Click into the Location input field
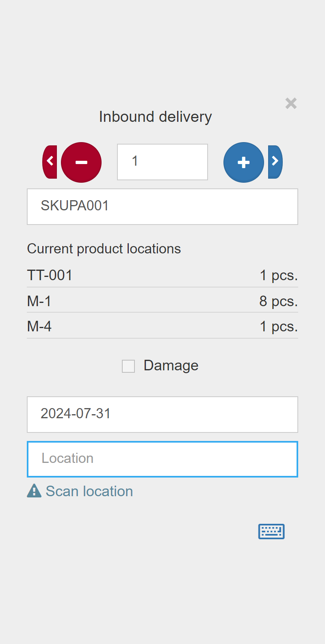 pos(162,459)
